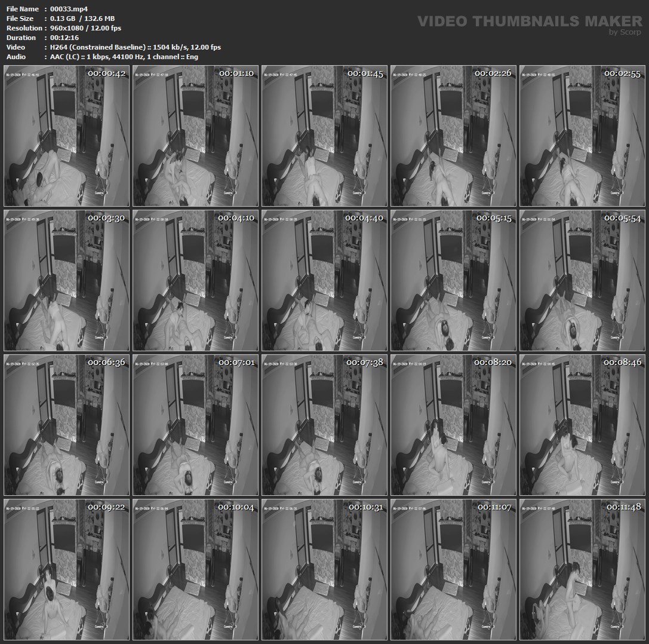The width and height of the screenshot is (649, 644).
Task: Click the 00:04:40 thumbnail
Action: [324, 280]
